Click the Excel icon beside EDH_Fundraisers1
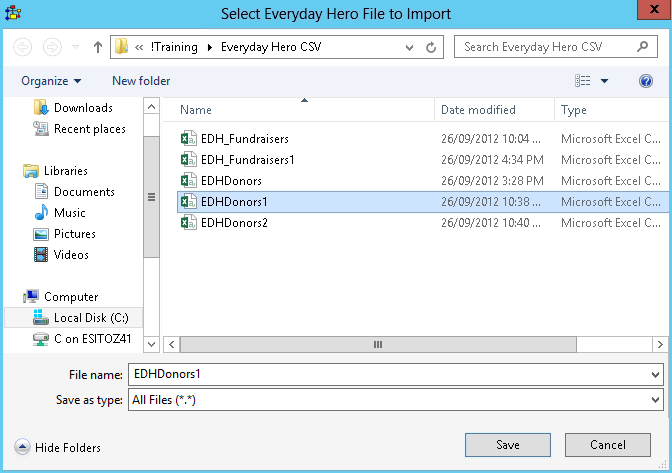This screenshot has width=672, height=473. click(189, 159)
